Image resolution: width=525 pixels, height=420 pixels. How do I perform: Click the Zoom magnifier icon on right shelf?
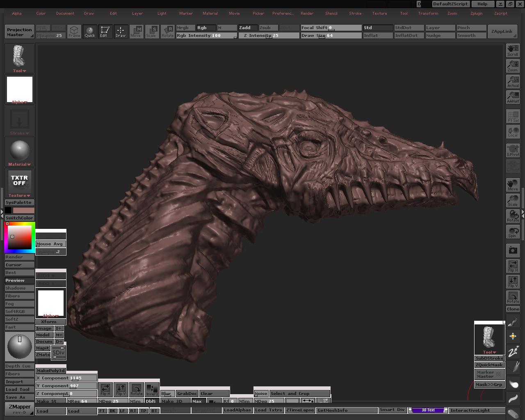[x=513, y=66]
